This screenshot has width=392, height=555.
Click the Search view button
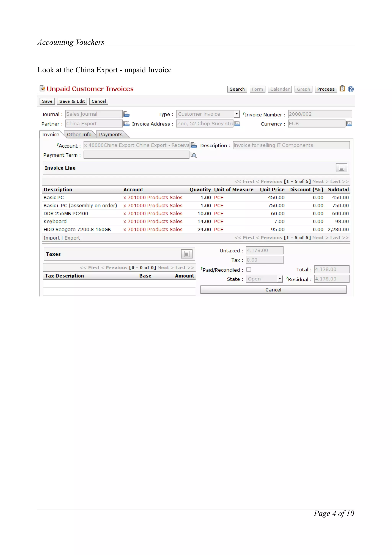pos(237,89)
